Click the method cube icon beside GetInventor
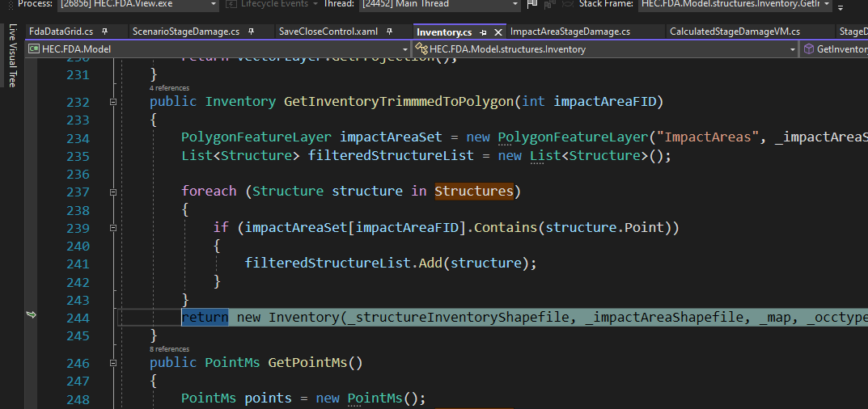 point(809,49)
